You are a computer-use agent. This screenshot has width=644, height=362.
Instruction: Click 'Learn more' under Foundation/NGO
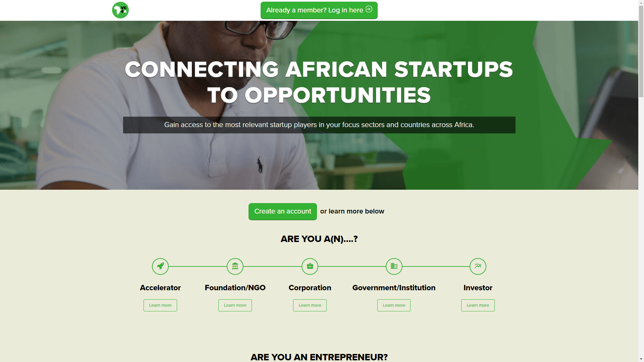tap(235, 305)
